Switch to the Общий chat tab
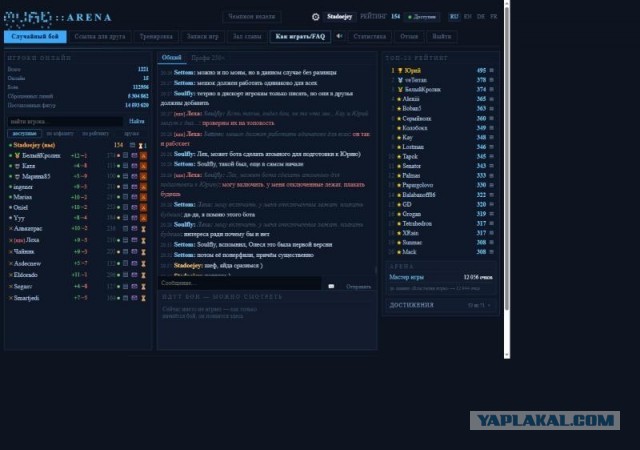Viewport: 640px width, 450px height. (171, 58)
